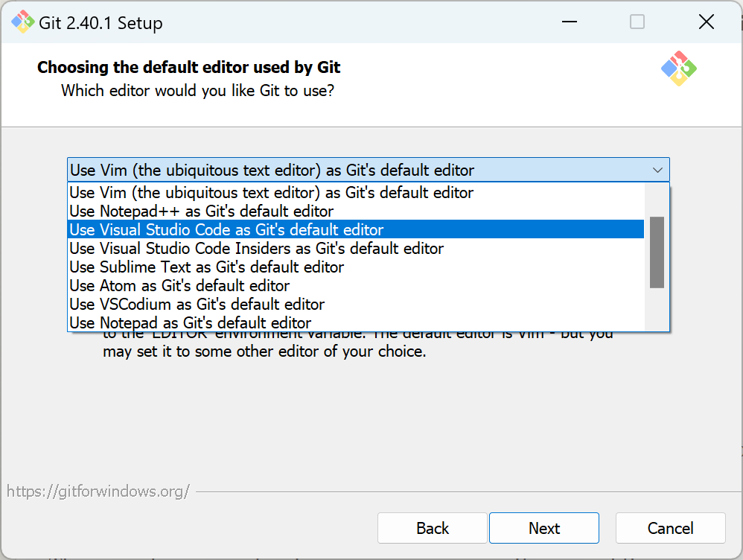Viewport: 743px width, 560px height.
Task: Select Atom as Git's default editor
Action: tap(356, 285)
